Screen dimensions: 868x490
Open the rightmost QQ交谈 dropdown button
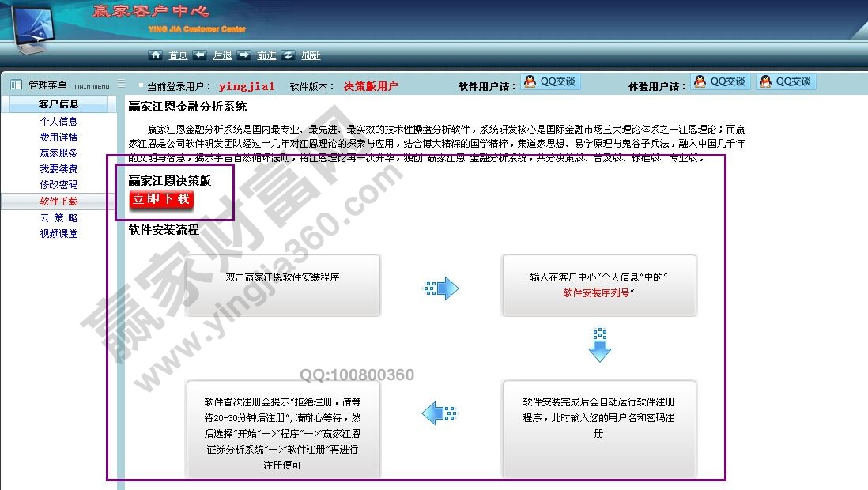tap(787, 81)
